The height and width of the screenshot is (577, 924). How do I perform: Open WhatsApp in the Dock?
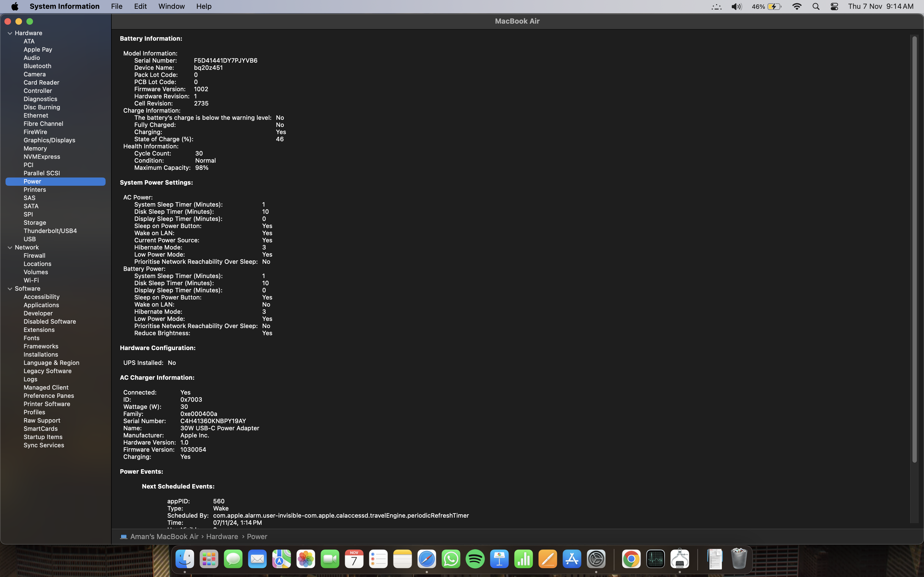451,559
